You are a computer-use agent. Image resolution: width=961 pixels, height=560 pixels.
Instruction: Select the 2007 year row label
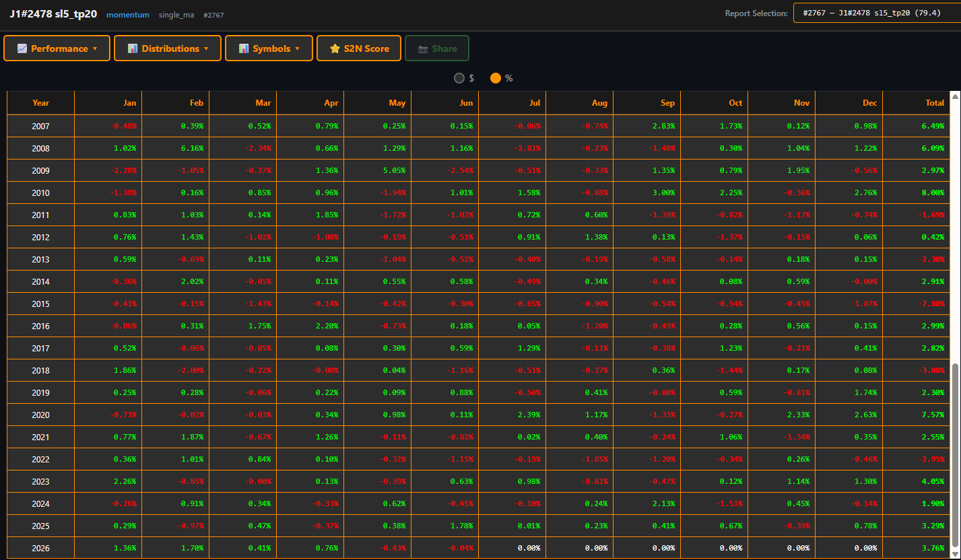[41, 126]
